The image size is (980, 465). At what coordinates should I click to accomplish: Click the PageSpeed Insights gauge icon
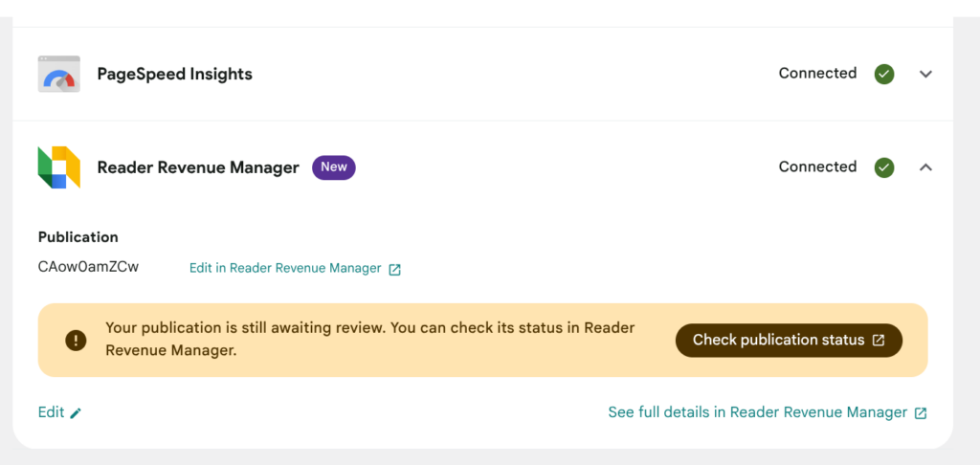pyautogui.click(x=58, y=74)
